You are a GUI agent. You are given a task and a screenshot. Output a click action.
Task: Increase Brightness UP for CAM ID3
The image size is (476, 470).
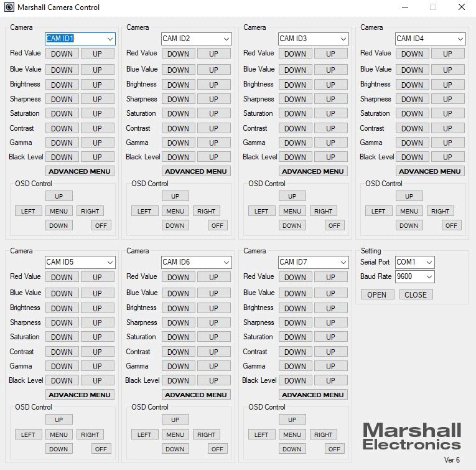point(330,85)
